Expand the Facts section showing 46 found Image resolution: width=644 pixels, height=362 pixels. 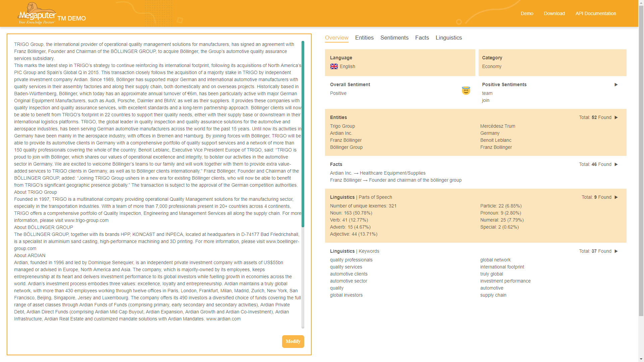click(x=616, y=164)
